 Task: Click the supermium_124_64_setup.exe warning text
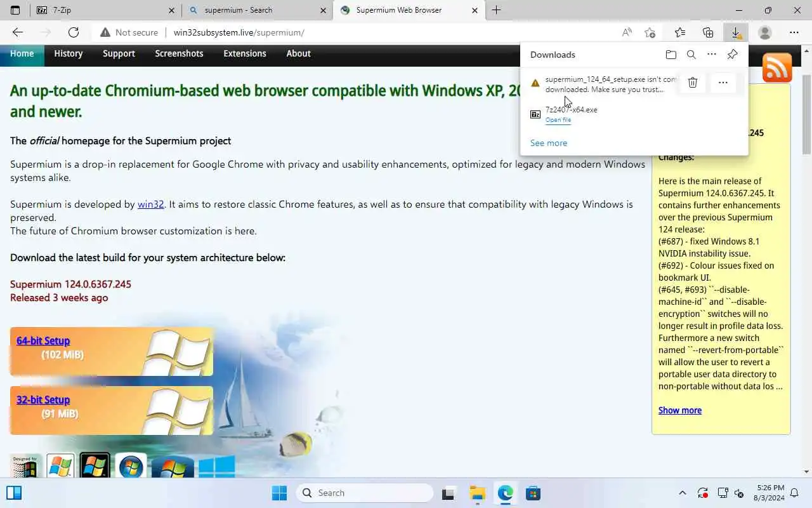coord(612,84)
